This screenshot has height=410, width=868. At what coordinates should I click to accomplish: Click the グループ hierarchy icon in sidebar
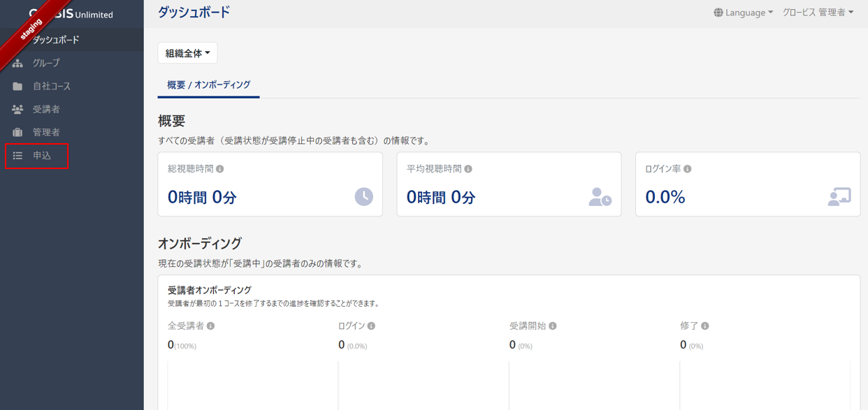17,64
